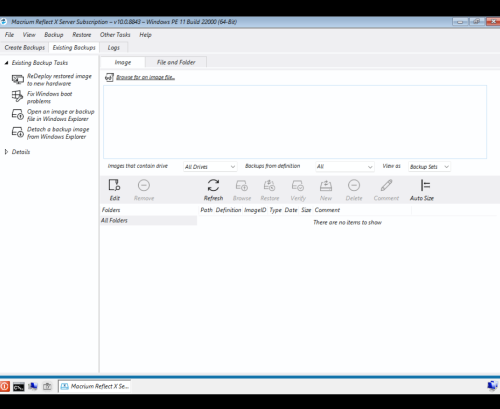Sort by the Definition column header
Screen dimensions: 500x409
click(x=228, y=210)
